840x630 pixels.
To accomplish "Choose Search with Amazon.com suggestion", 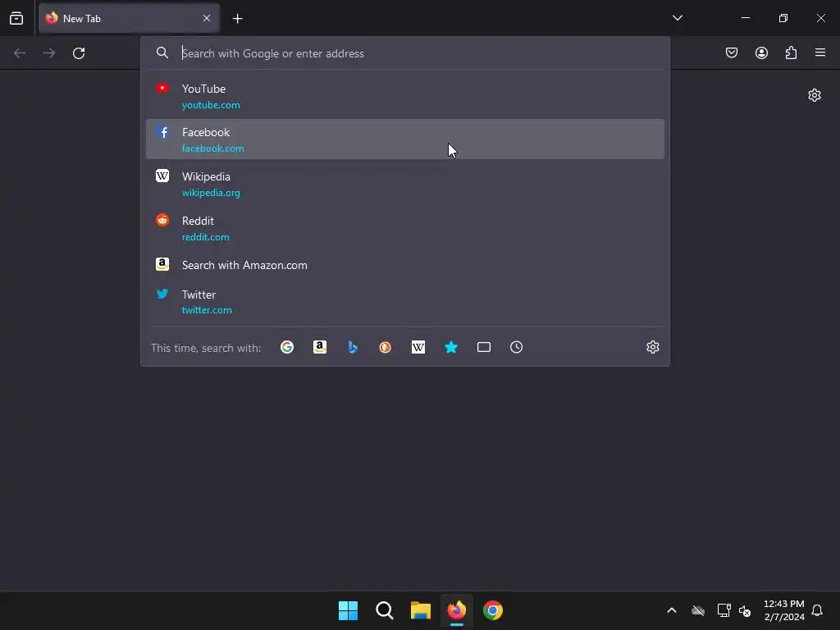I will click(x=405, y=265).
